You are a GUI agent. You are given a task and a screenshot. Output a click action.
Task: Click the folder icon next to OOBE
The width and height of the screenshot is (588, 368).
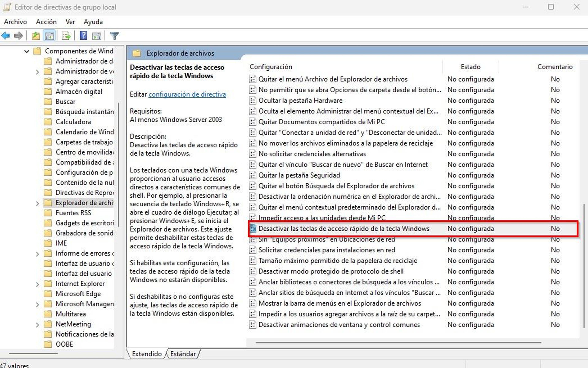pos(48,344)
